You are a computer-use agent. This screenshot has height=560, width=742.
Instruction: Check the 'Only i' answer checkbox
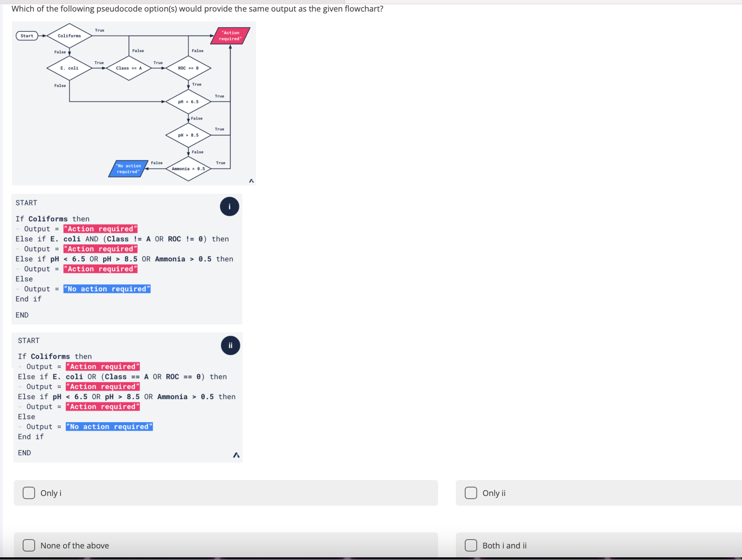pyautogui.click(x=29, y=493)
